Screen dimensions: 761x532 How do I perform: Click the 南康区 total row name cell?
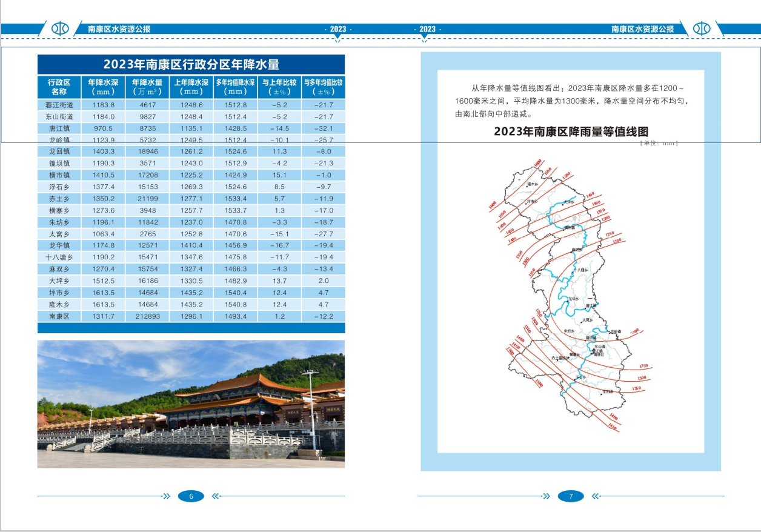pos(59,316)
